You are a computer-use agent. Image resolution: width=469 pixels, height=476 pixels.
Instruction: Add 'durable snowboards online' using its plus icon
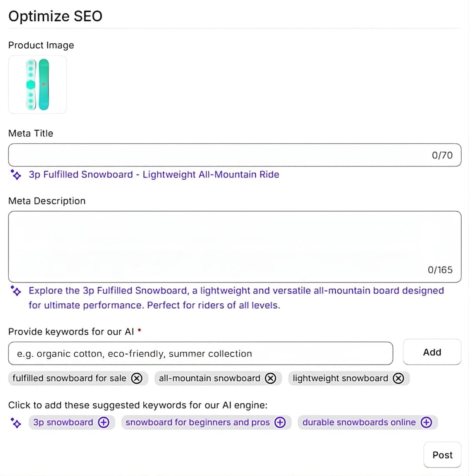point(426,423)
